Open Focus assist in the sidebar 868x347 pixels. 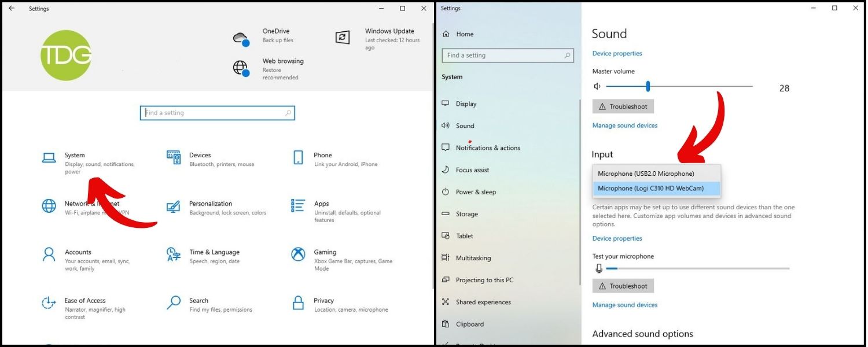point(472,170)
